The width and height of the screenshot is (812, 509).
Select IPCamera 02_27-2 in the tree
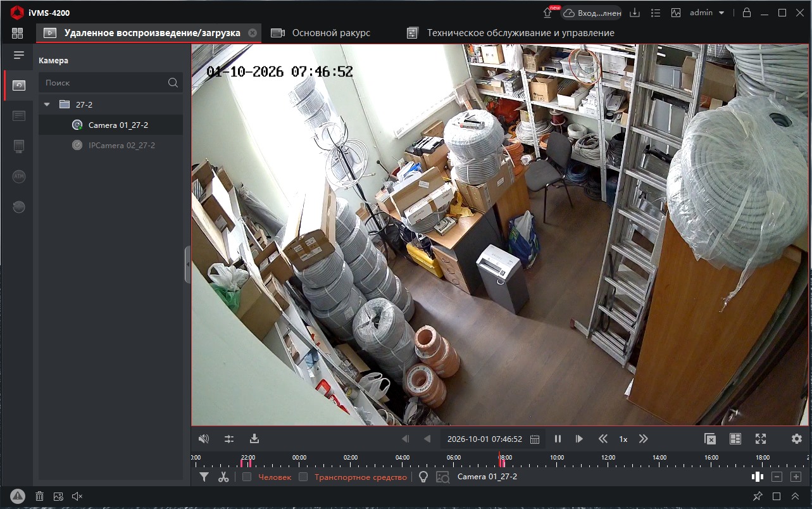tap(111, 146)
